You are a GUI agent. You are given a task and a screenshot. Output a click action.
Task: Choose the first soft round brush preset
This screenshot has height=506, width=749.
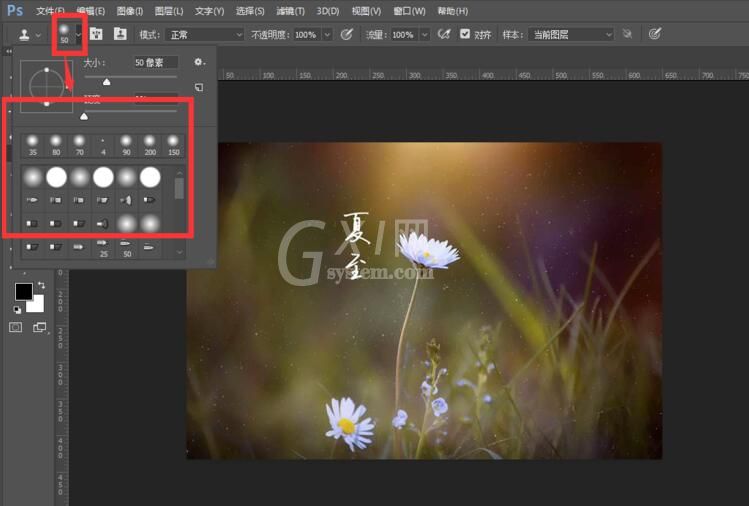point(32,177)
